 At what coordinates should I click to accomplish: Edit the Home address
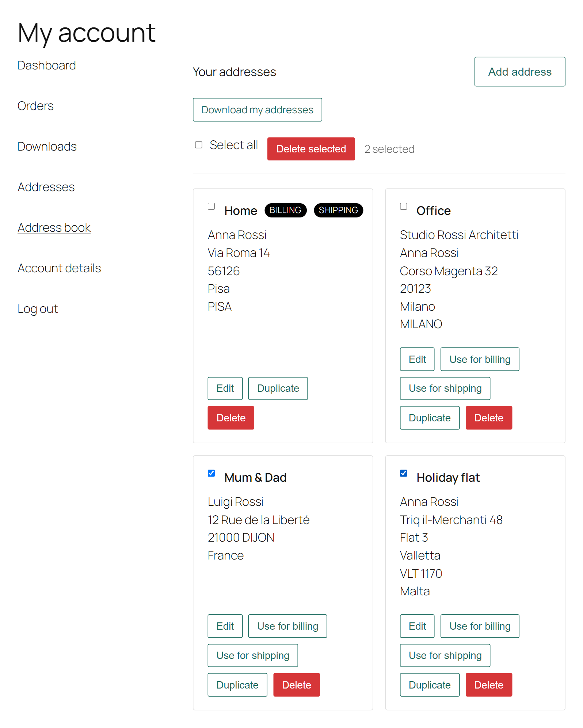click(225, 388)
